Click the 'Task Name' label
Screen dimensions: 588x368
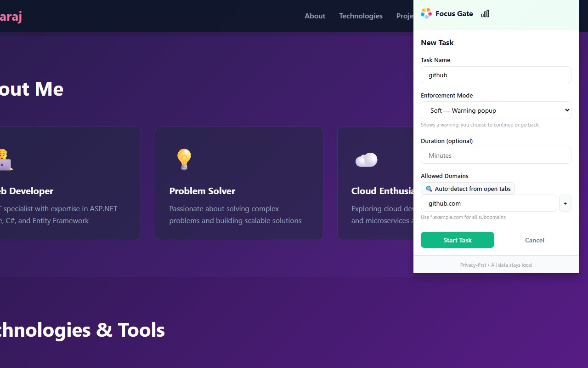click(435, 60)
